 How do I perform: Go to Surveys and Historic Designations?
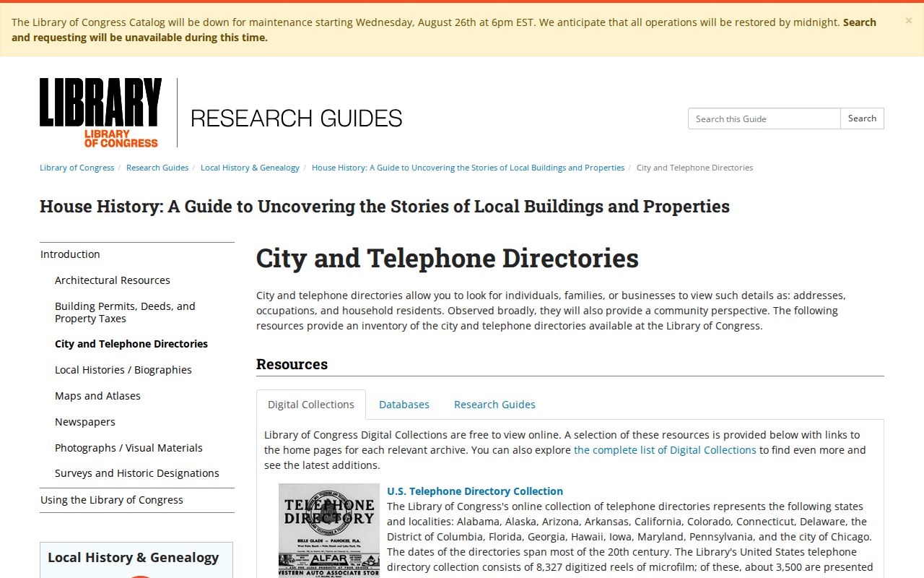[137, 473]
